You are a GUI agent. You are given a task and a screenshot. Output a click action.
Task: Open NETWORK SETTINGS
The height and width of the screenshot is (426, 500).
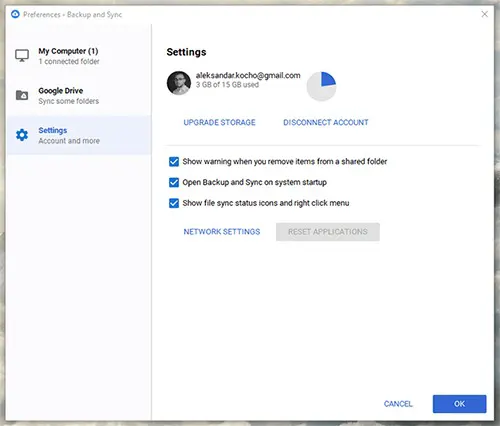pyautogui.click(x=222, y=232)
